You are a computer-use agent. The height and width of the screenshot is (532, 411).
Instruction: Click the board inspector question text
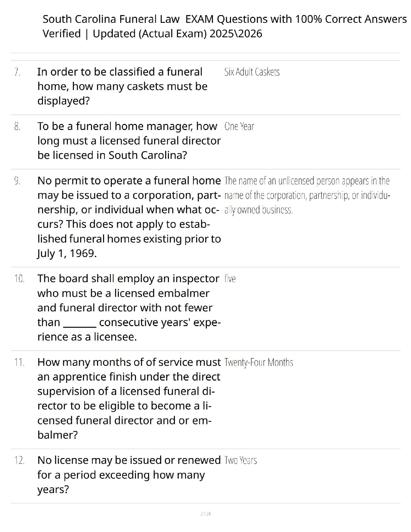(x=129, y=308)
